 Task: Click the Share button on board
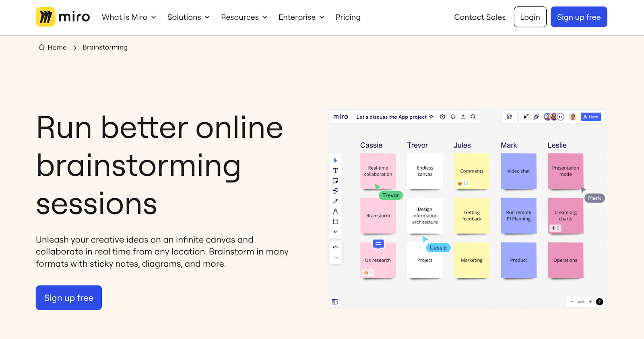point(591,117)
